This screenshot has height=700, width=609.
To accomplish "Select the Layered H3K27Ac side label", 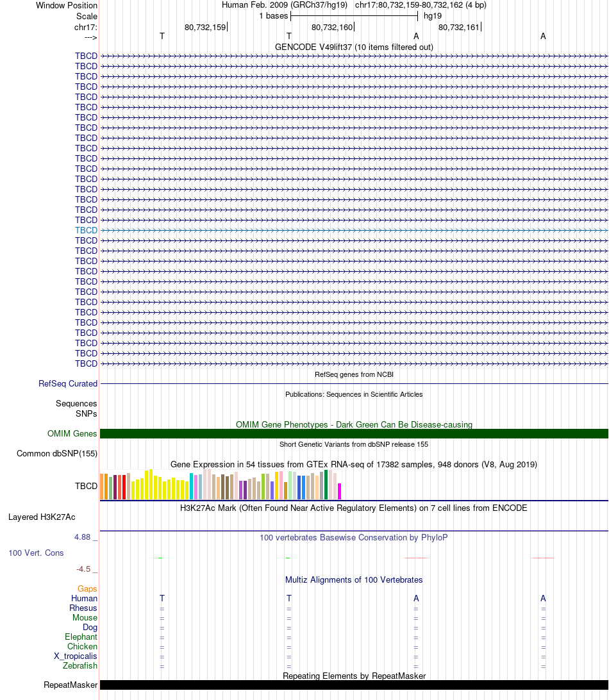I will 42,517.
